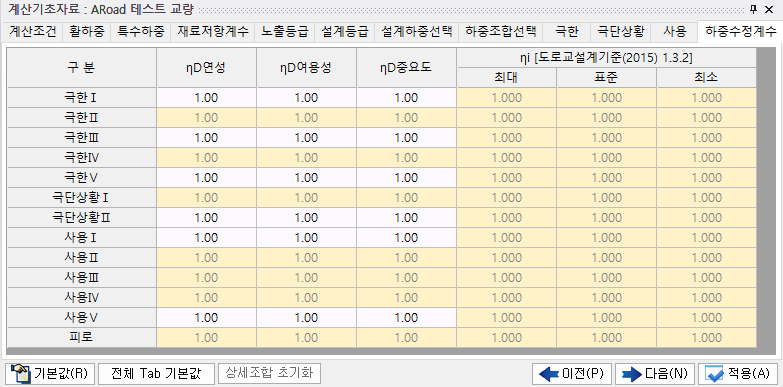
Task: Select the 극한Ⅰ row header
Action: tap(81, 98)
